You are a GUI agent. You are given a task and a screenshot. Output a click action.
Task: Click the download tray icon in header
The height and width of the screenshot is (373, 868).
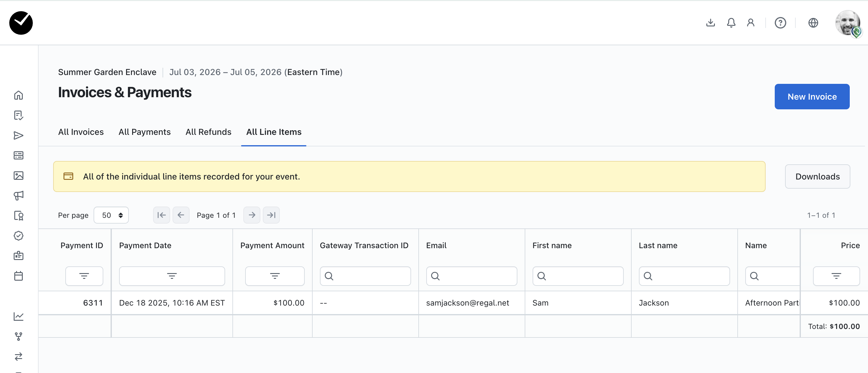click(710, 22)
